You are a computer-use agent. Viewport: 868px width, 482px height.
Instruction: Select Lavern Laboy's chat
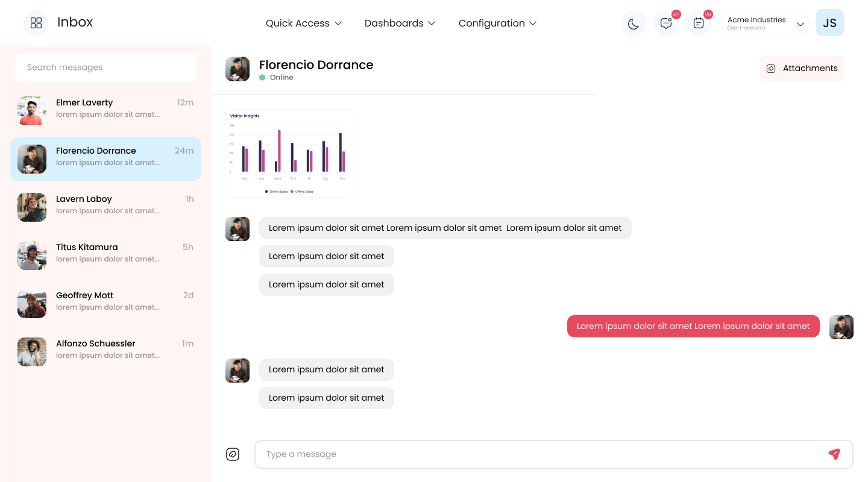coord(106,207)
